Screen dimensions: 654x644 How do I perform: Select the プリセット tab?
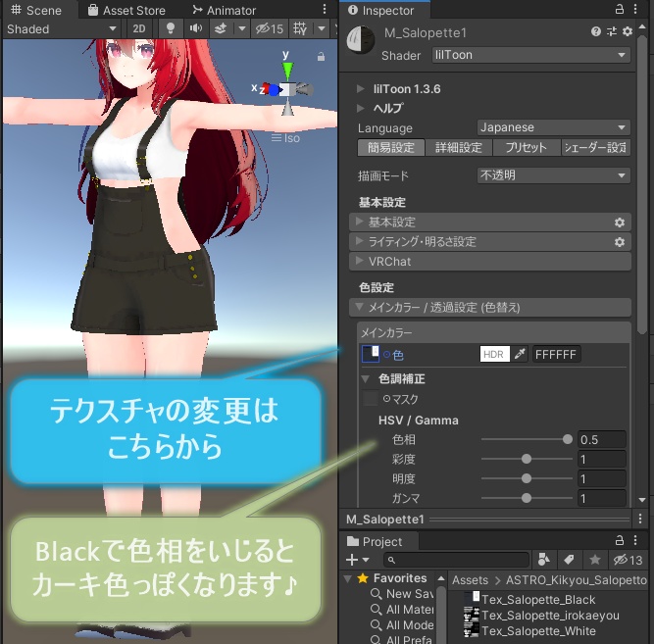527,147
